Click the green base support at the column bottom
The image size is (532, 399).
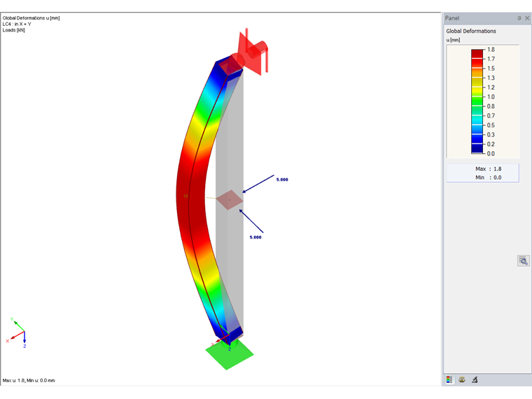[230, 354]
